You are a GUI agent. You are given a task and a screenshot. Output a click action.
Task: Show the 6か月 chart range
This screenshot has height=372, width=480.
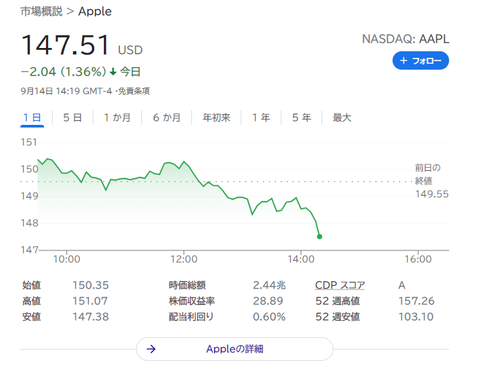167,118
